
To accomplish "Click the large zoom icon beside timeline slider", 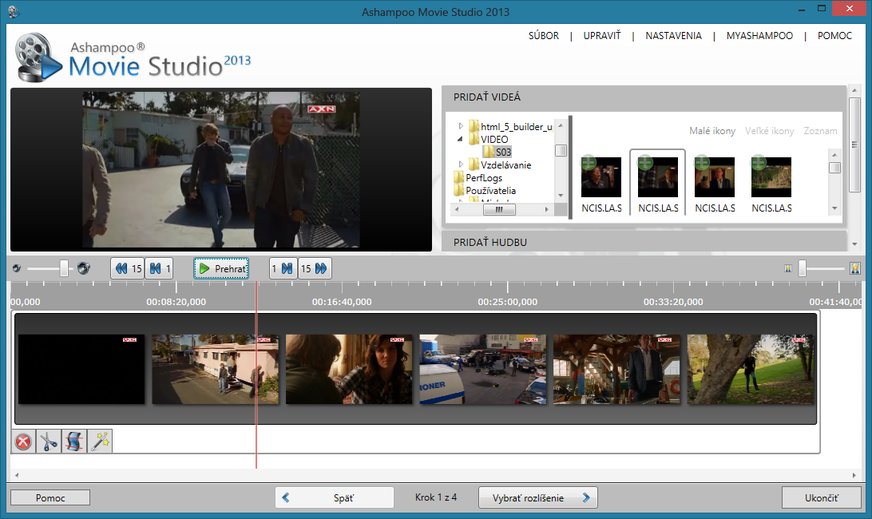I will pos(855,268).
